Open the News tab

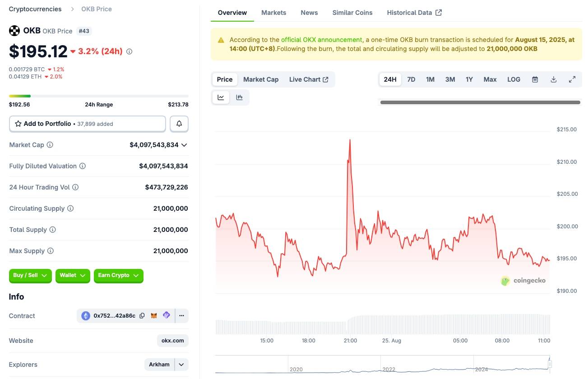tap(309, 13)
